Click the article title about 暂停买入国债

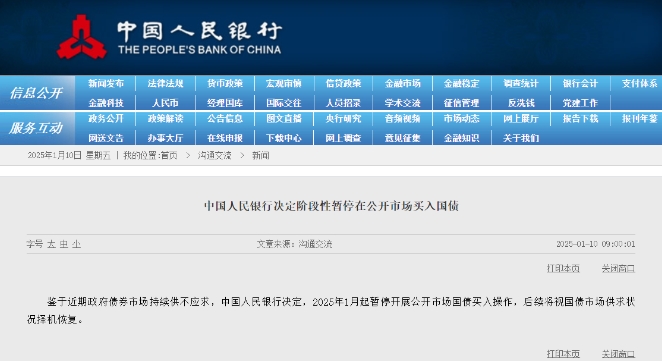(x=331, y=206)
